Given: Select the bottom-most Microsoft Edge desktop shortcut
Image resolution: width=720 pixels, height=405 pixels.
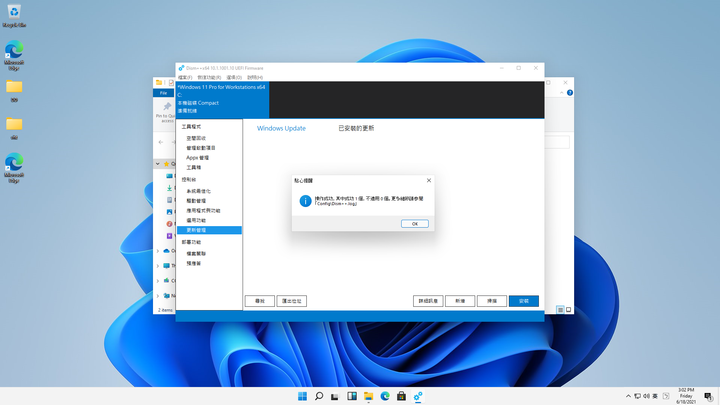Looking at the screenshot, I should 14,168.
